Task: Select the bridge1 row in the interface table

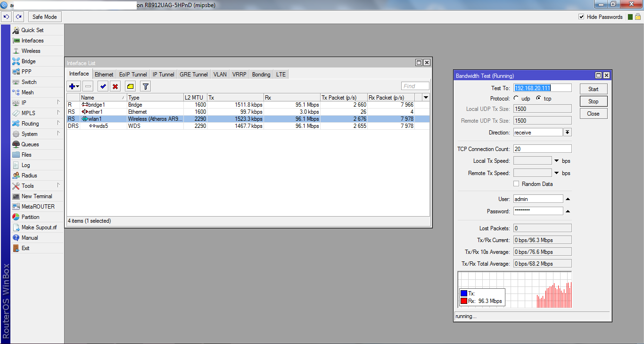Action: pyautogui.click(x=248, y=105)
